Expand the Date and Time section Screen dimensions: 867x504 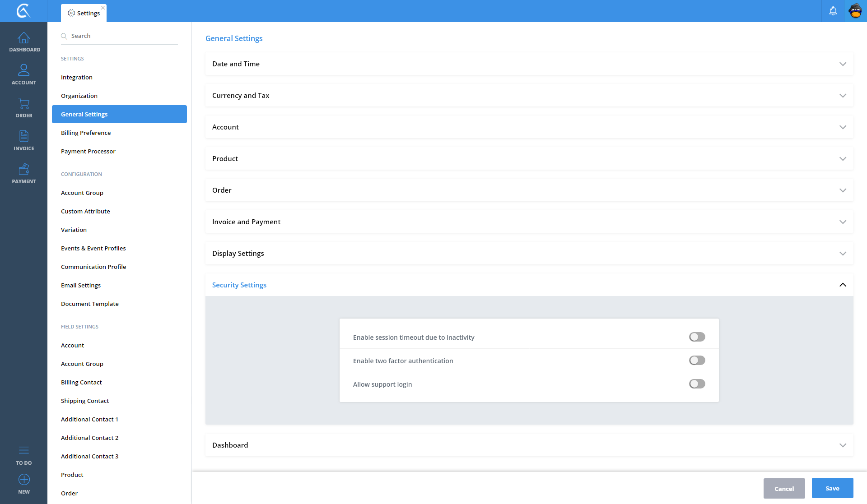(529, 64)
